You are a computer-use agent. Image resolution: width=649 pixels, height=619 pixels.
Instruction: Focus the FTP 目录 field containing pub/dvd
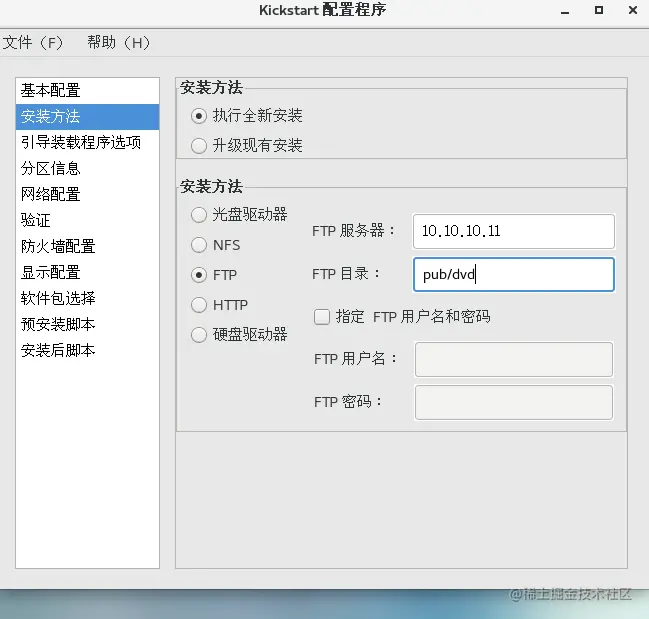tap(514, 274)
